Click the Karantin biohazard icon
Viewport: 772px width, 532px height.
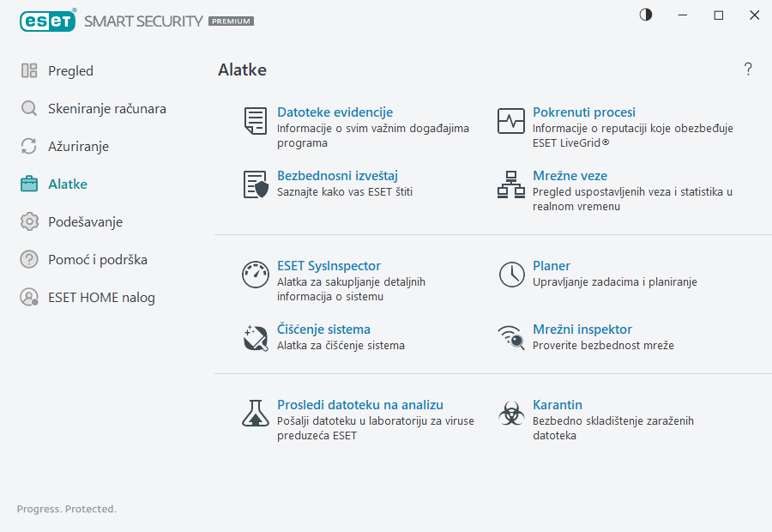[511, 414]
